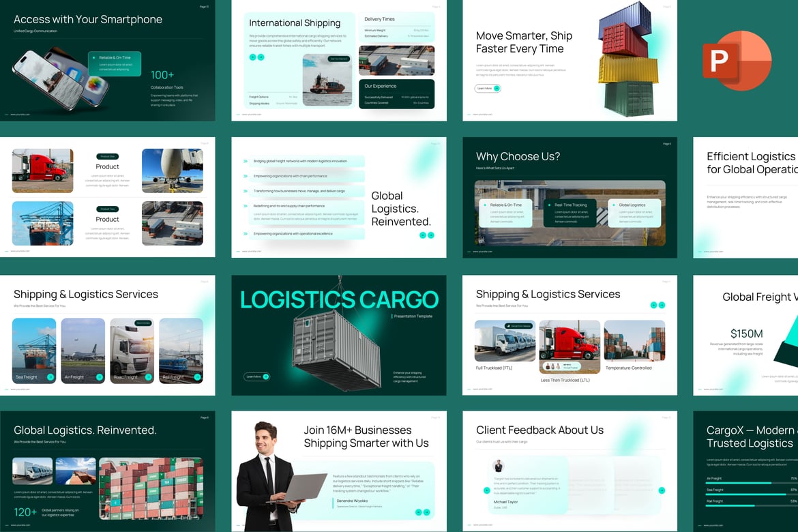Viewport: 798px width, 532px height.
Task: Select the Full Truckload (FTL) image
Action: 505,340
